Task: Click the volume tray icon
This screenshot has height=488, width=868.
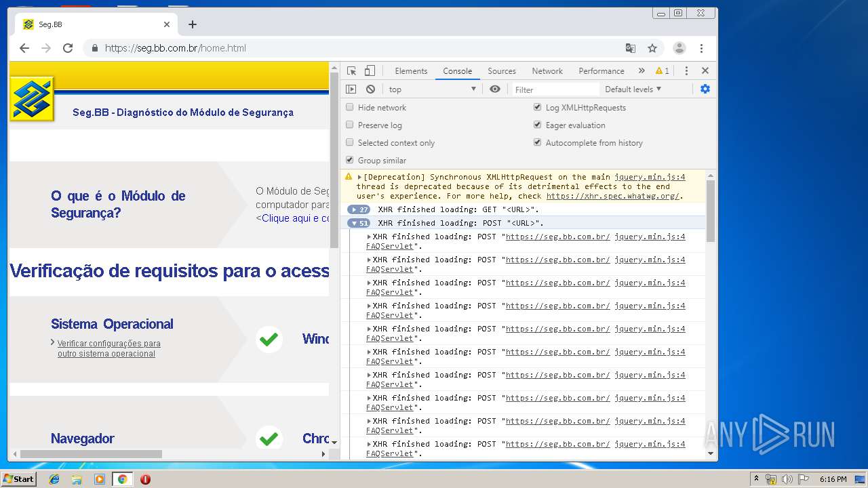Action: click(787, 479)
